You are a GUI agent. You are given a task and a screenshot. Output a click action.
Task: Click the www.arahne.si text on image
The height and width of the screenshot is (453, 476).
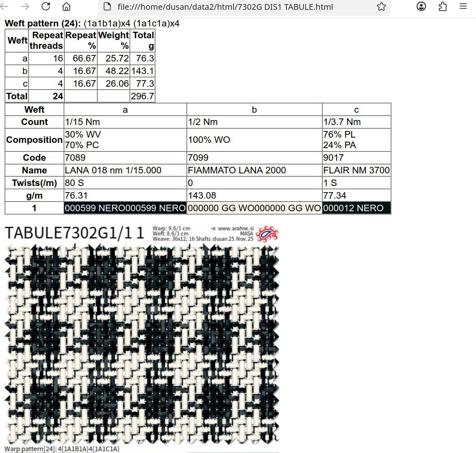click(235, 229)
